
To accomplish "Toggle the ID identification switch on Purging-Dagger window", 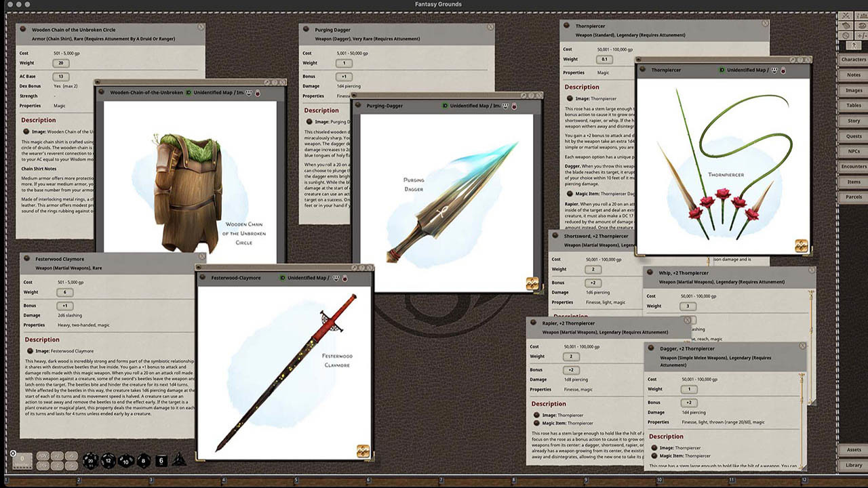I will [445, 106].
